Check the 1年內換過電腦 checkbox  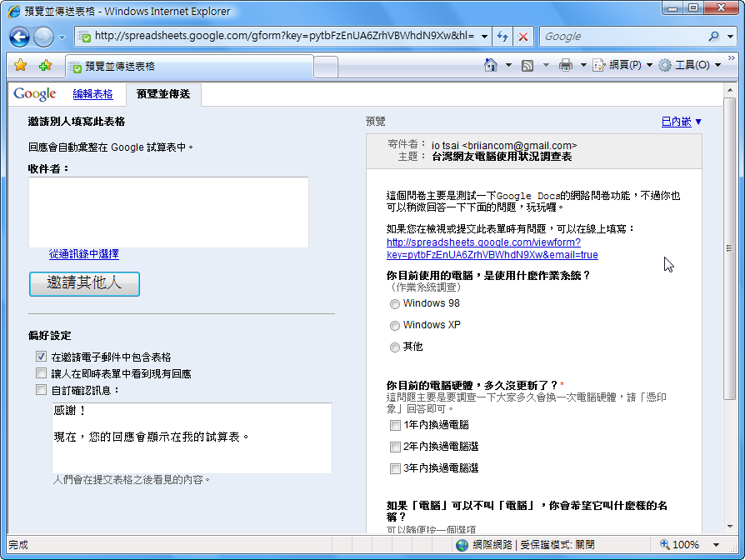pyautogui.click(x=395, y=425)
